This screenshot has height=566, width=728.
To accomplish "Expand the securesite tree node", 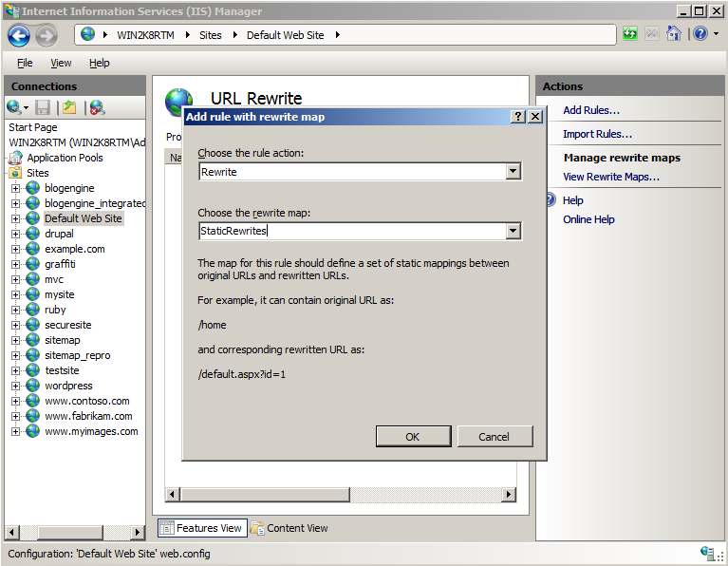I will pyautogui.click(x=16, y=325).
